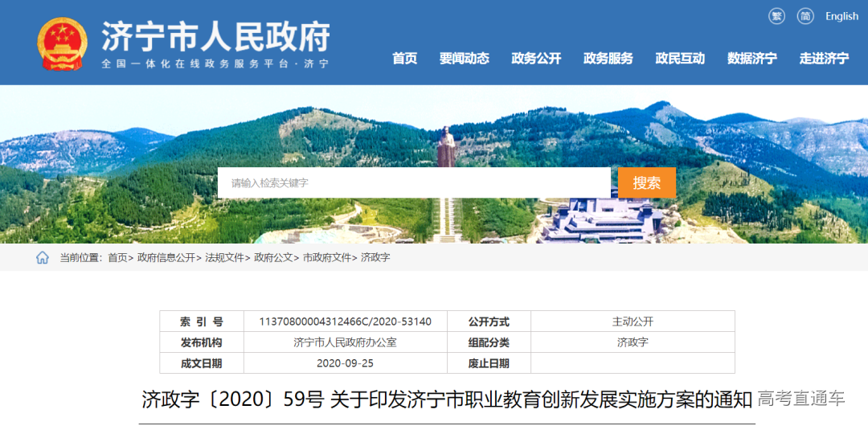Go to 法规文件 in the breadcrumb
The width and height of the screenshot is (868, 430).
click(x=224, y=258)
